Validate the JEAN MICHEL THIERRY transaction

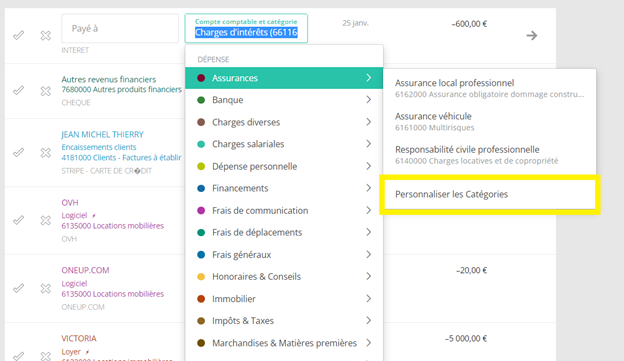(18, 152)
